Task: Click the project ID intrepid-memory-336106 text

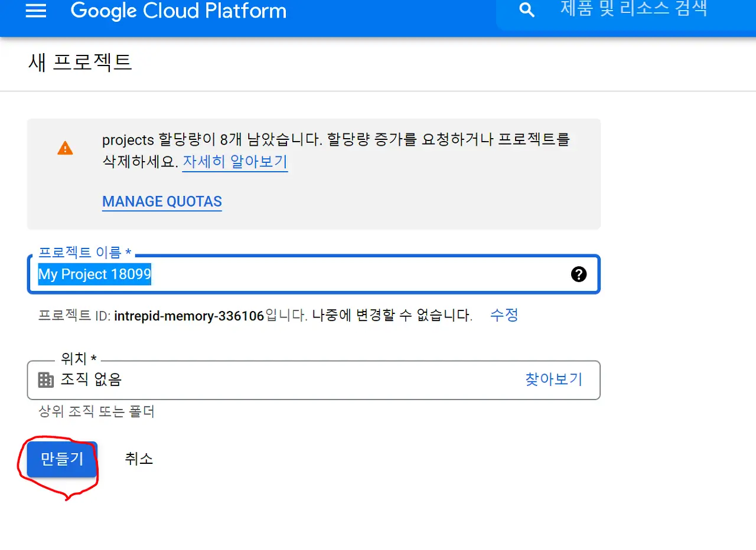Action: 189,316
